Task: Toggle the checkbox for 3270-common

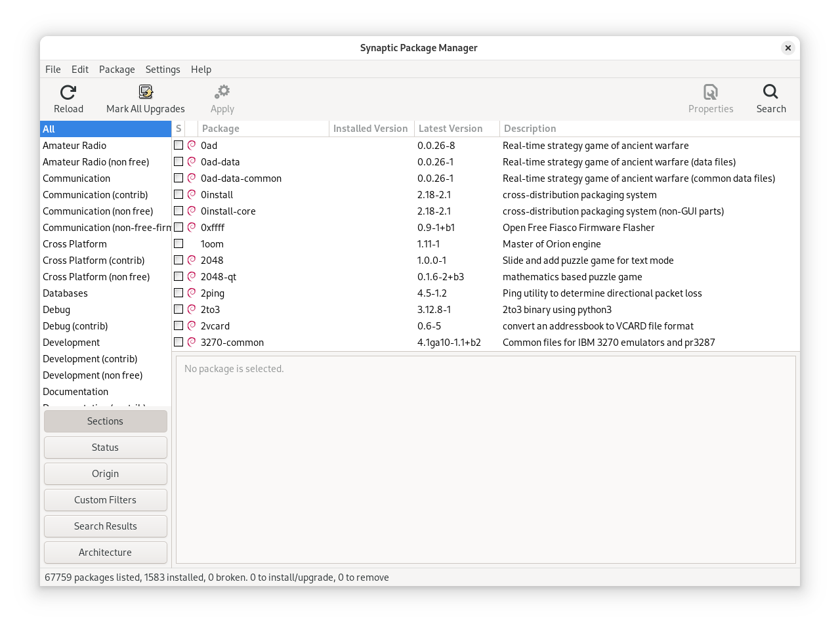Action: pyautogui.click(x=178, y=342)
